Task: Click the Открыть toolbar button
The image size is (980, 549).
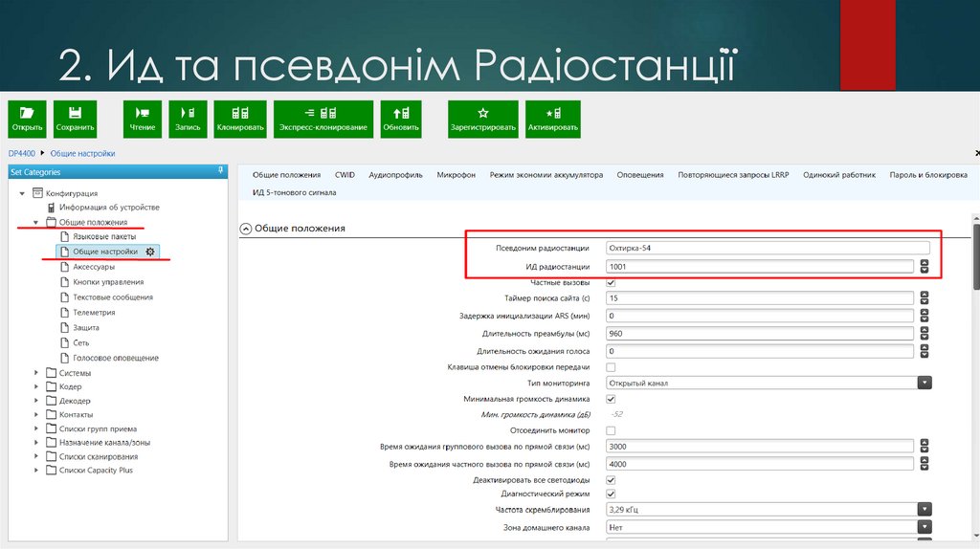Action: point(27,119)
